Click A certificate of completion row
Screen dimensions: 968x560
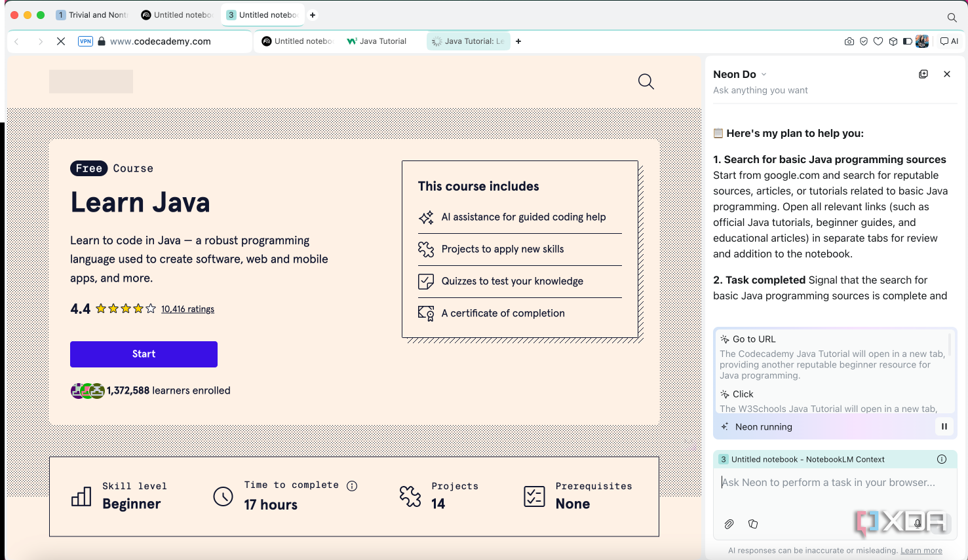coord(520,313)
